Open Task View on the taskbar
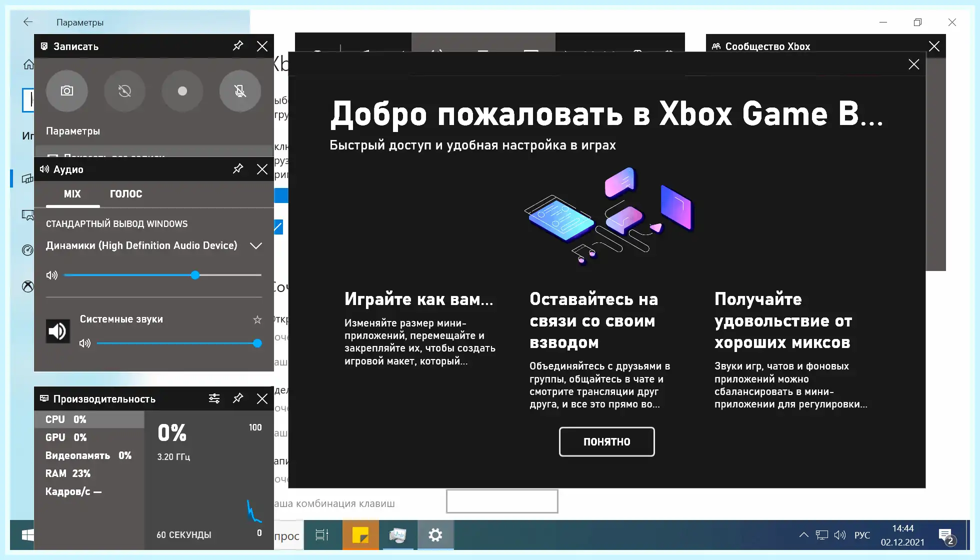Image resolution: width=980 pixels, height=560 pixels. 322,535
